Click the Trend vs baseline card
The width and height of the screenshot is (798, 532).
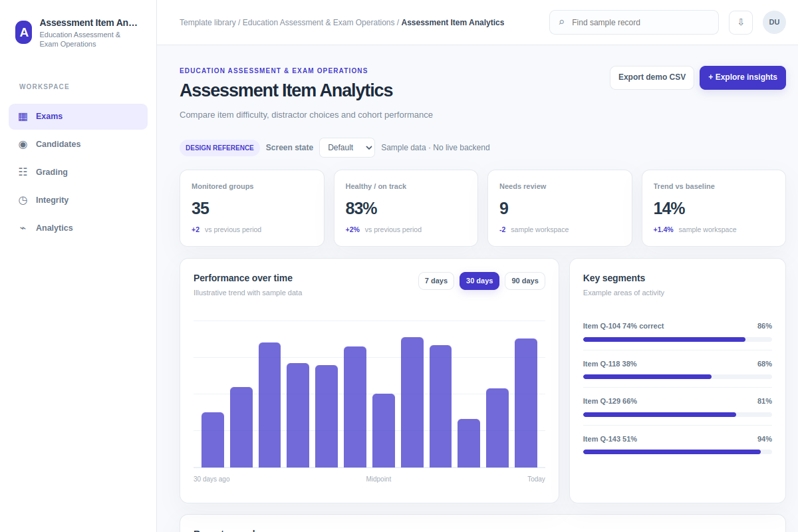click(714, 208)
